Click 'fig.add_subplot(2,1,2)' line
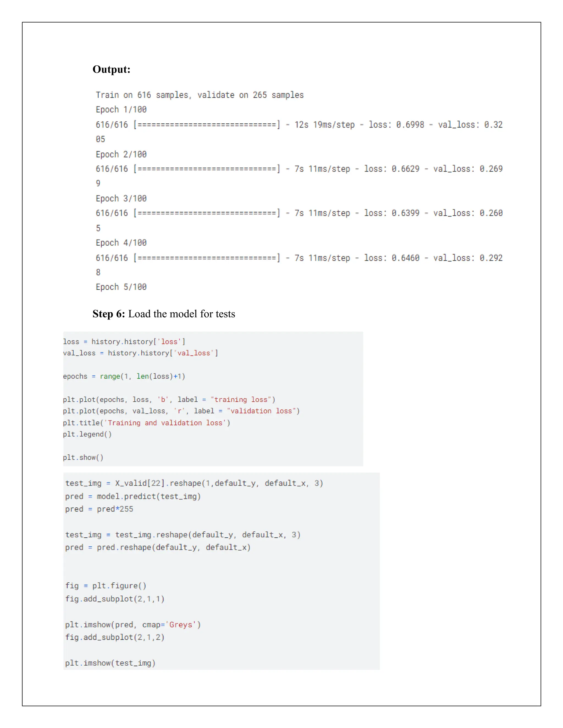563x728 pixels. click(115, 637)
